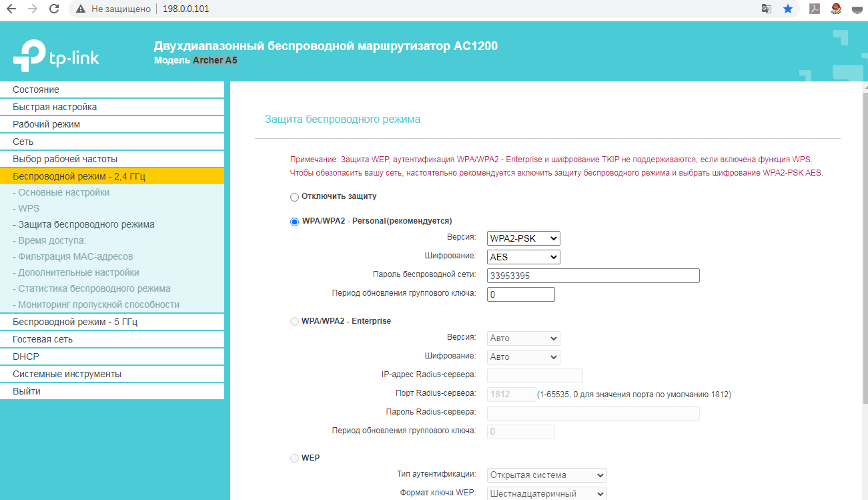The height and width of the screenshot is (500, 868).
Task: Click the browser forward arrow
Action: 33,9
